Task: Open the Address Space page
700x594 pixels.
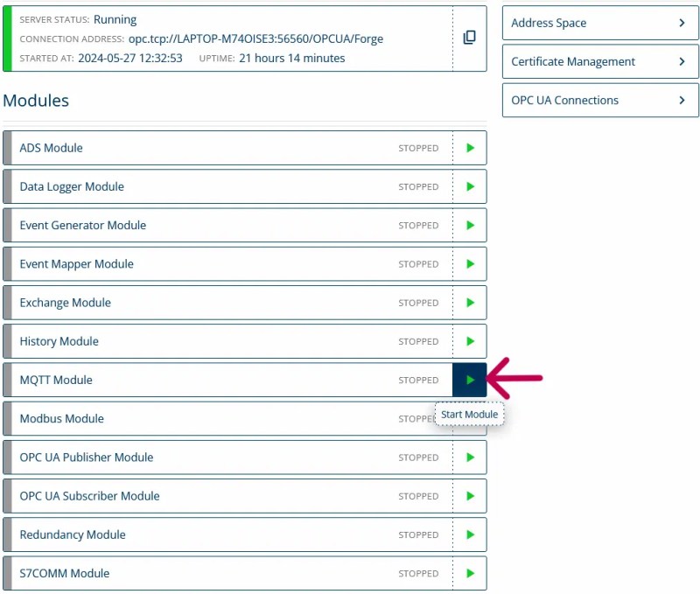Action: point(600,23)
